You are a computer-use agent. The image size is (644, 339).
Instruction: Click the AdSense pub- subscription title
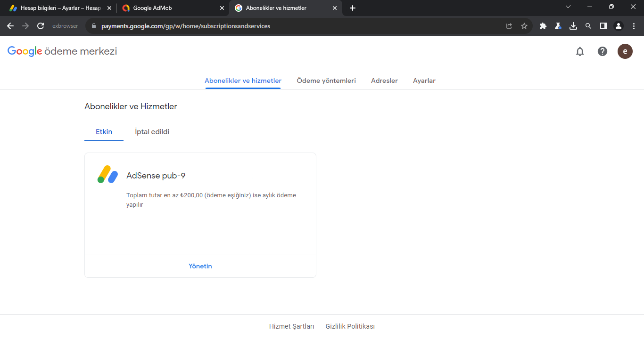point(157,176)
